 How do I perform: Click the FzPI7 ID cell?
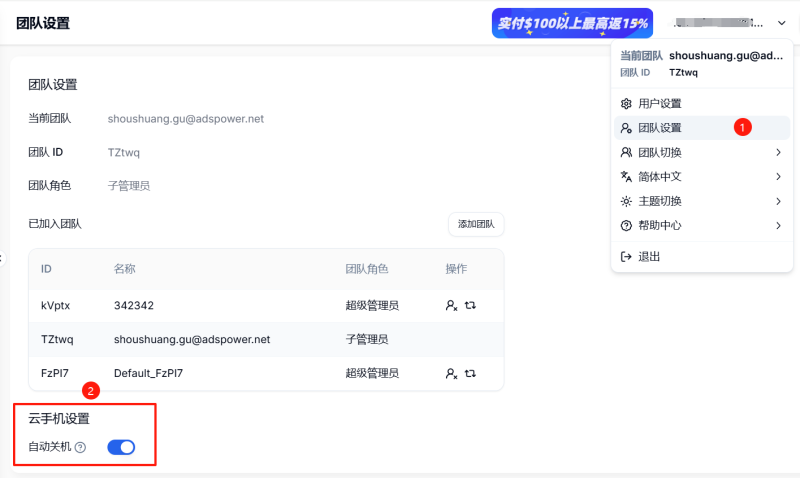pos(55,373)
